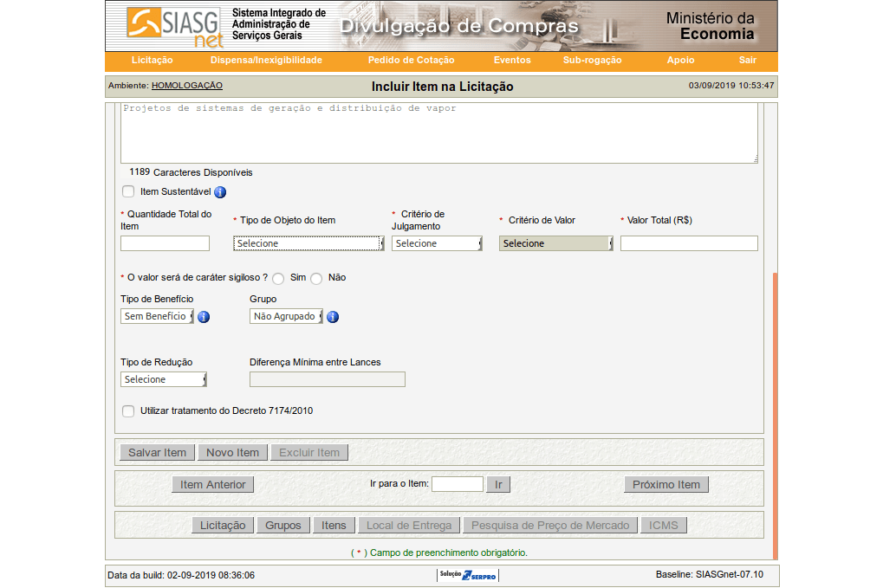Click the Local de Entrega button
883x588 pixels.
pyautogui.click(x=409, y=525)
